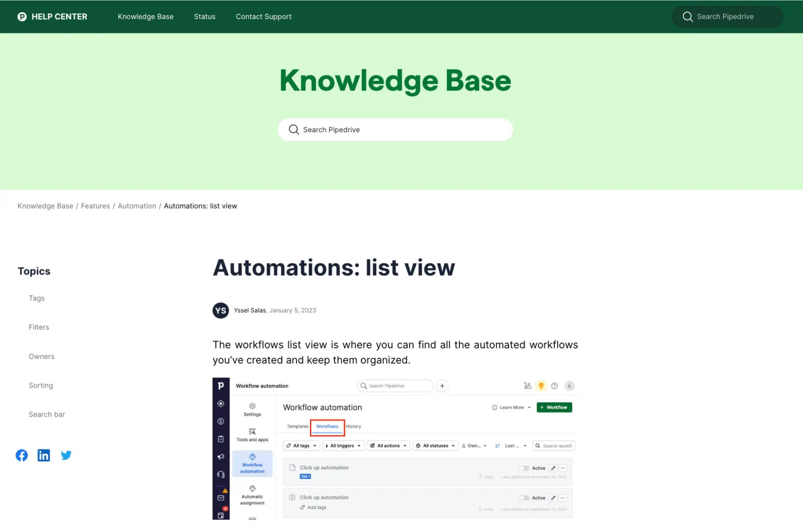
Task: Open the All triggers dropdown
Action: click(x=343, y=446)
